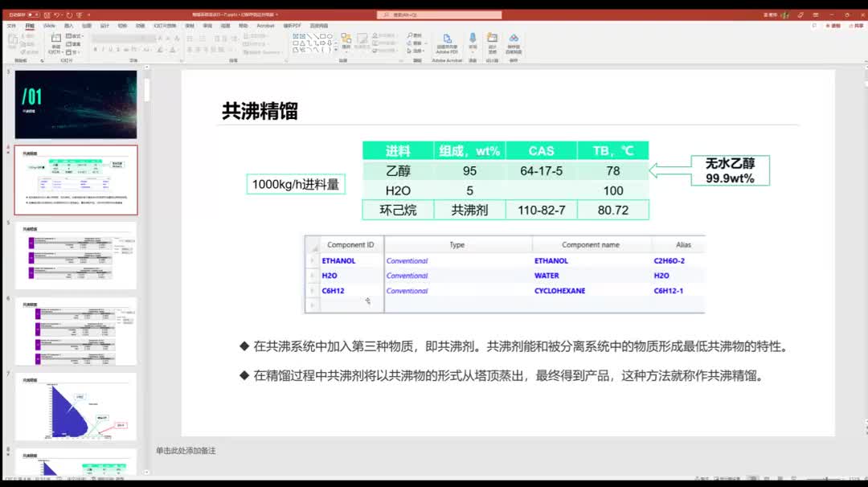Select the /01 section slide thumbnail
The width and height of the screenshot is (868, 487).
[76, 104]
